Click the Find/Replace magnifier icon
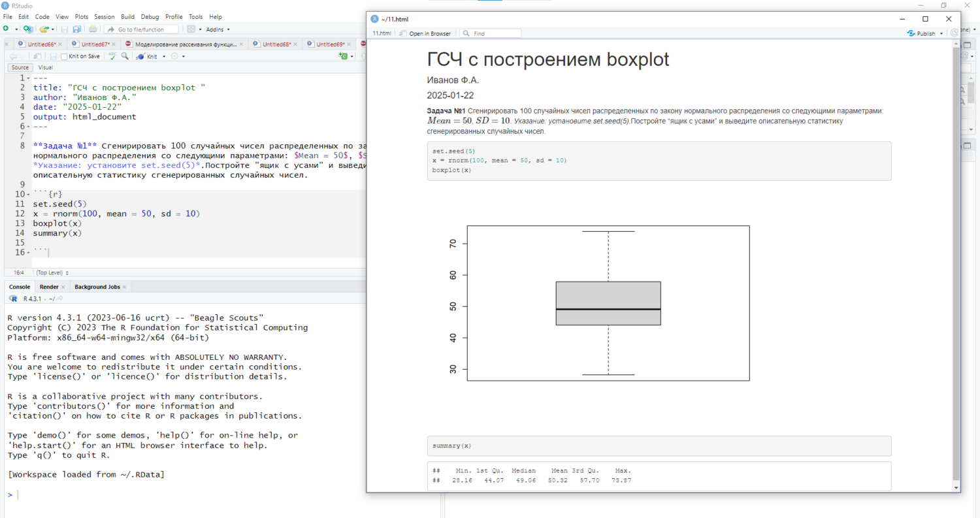Viewport: 980px width, 518px height. [x=125, y=57]
